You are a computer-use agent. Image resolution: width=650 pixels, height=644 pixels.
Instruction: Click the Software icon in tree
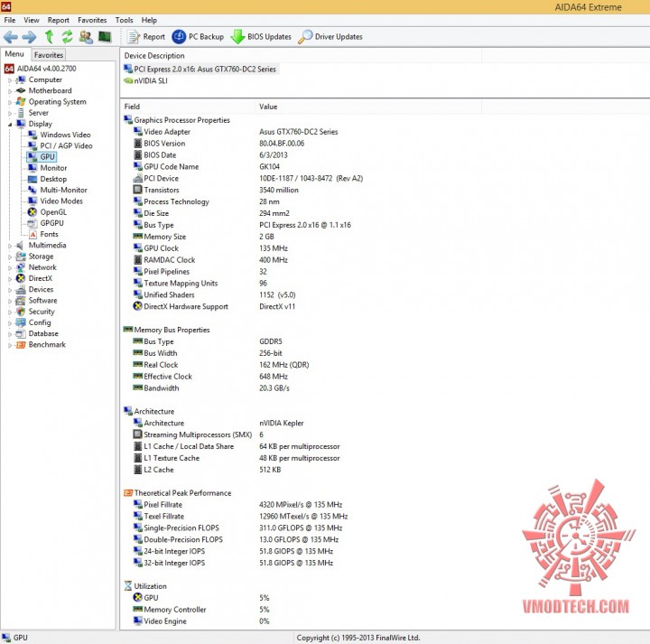coord(21,301)
